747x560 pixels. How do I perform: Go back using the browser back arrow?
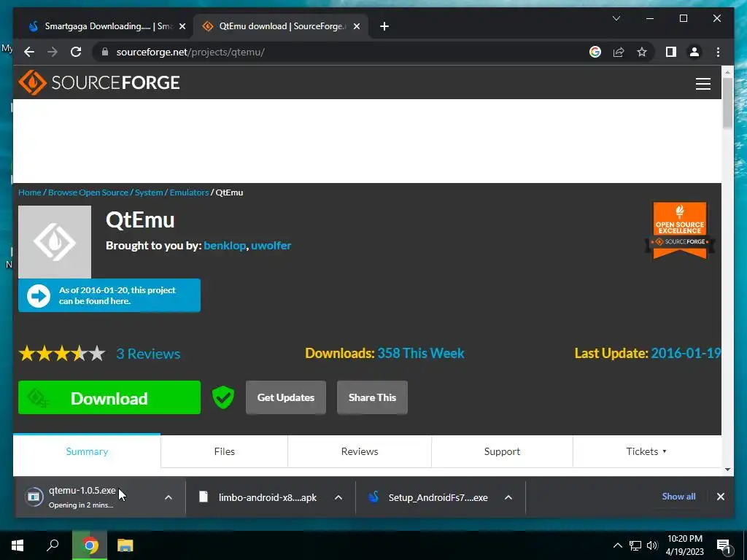tap(29, 52)
